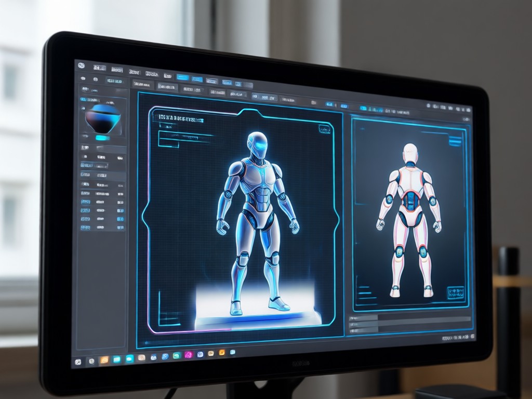The height and width of the screenshot is (399, 532).
Task: Click the round app logo in the top-left corner
Action: tap(81, 65)
